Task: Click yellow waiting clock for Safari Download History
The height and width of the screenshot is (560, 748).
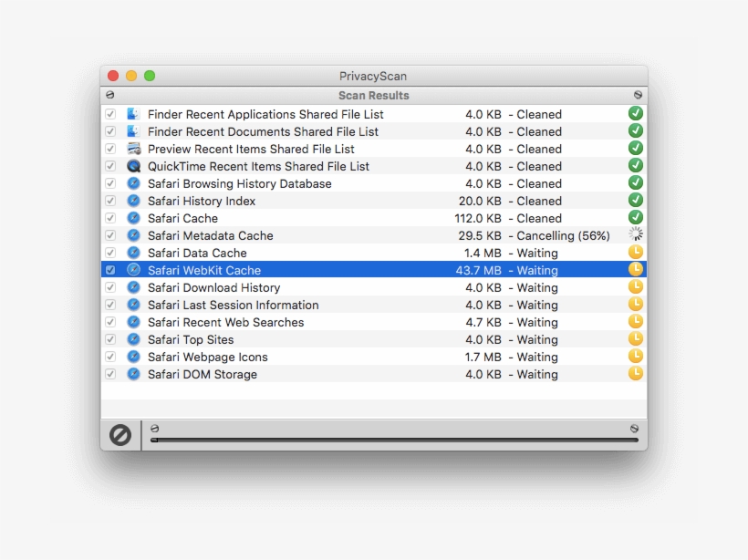Action: pos(636,286)
